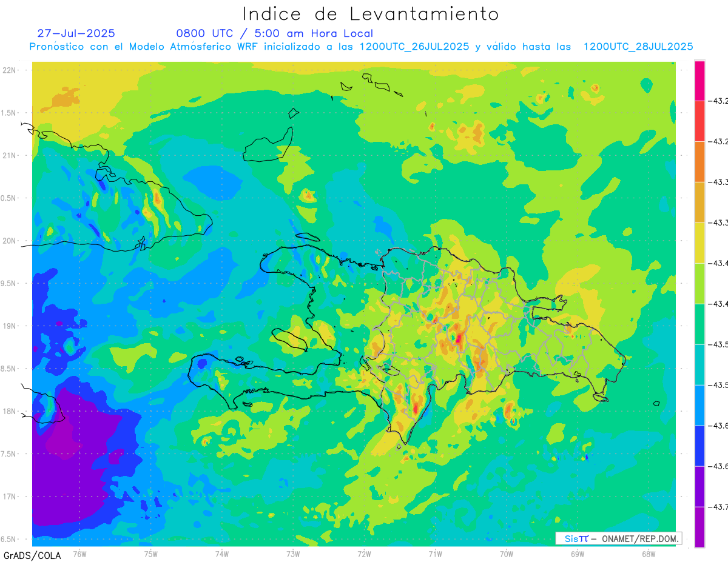The width and height of the screenshot is (728, 562).
Task: Click the 1.5N latitude tick label
Action: (x=8, y=113)
